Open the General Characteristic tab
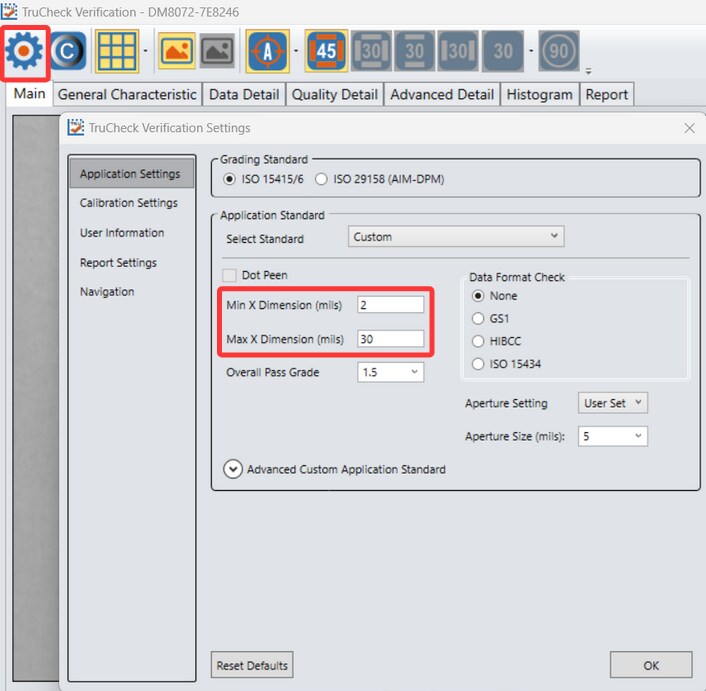 127,95
